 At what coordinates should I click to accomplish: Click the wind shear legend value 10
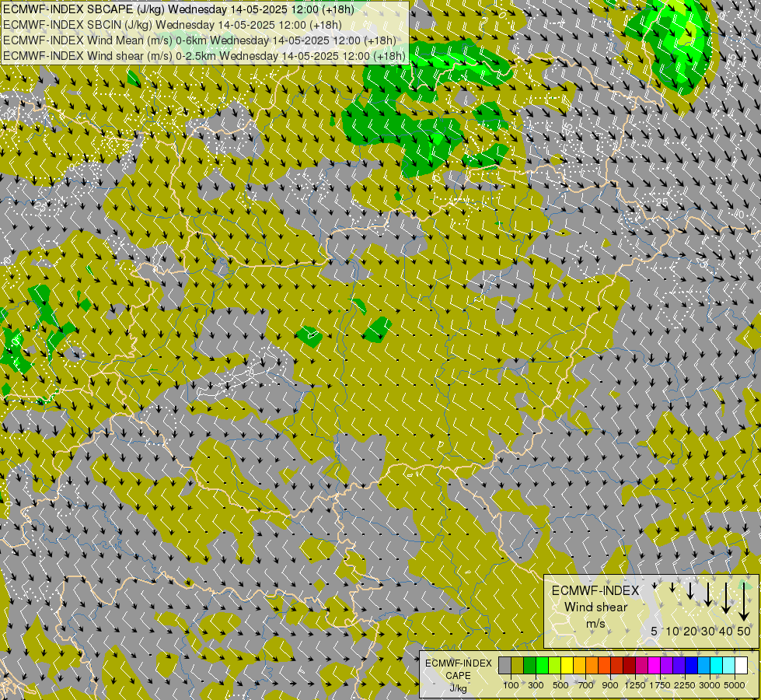(672, 631)
